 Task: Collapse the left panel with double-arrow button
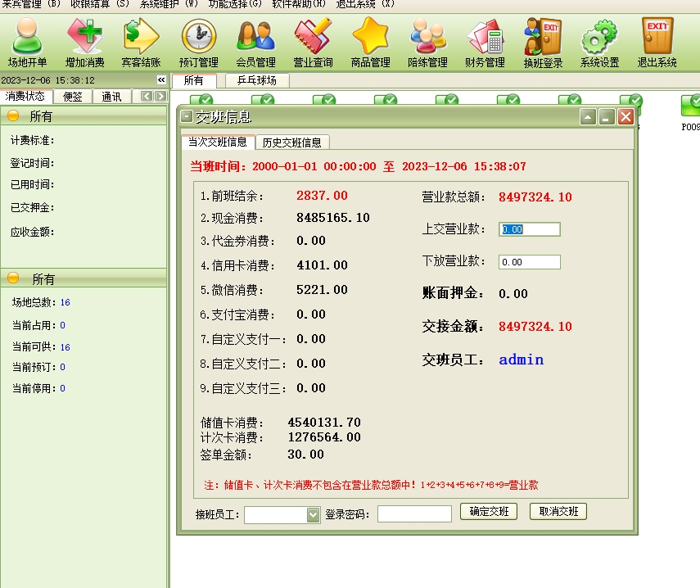161,80
